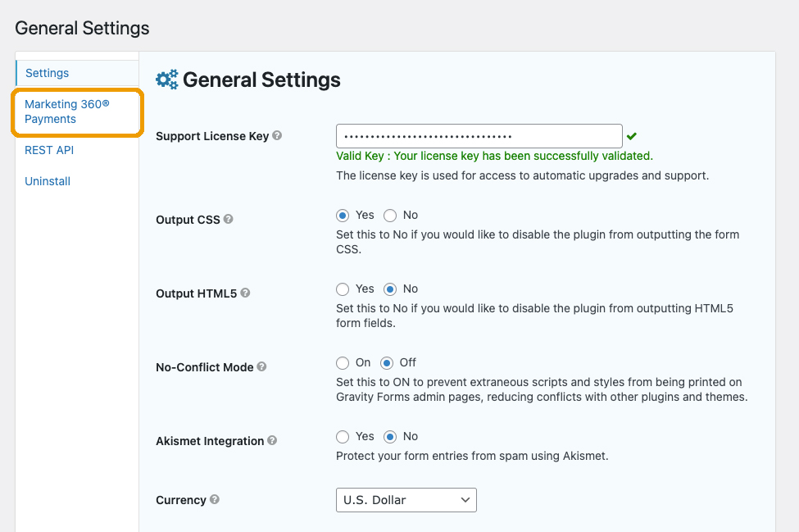Go to Marketing 360 Payments tab
This screenshot has width=799, height=532.
(x=66, y=111)
